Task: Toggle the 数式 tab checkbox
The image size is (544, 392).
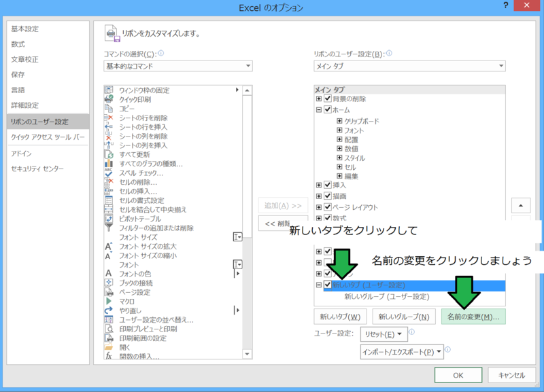Action: [328, 217]
